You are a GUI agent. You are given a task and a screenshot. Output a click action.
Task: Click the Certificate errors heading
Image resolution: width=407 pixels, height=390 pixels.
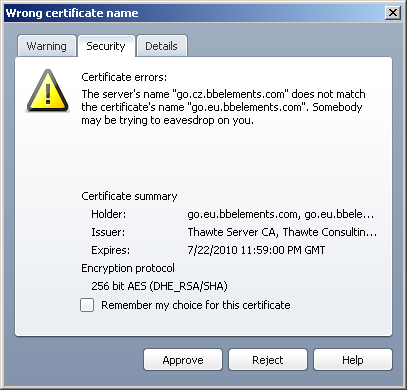click(124, 77)
